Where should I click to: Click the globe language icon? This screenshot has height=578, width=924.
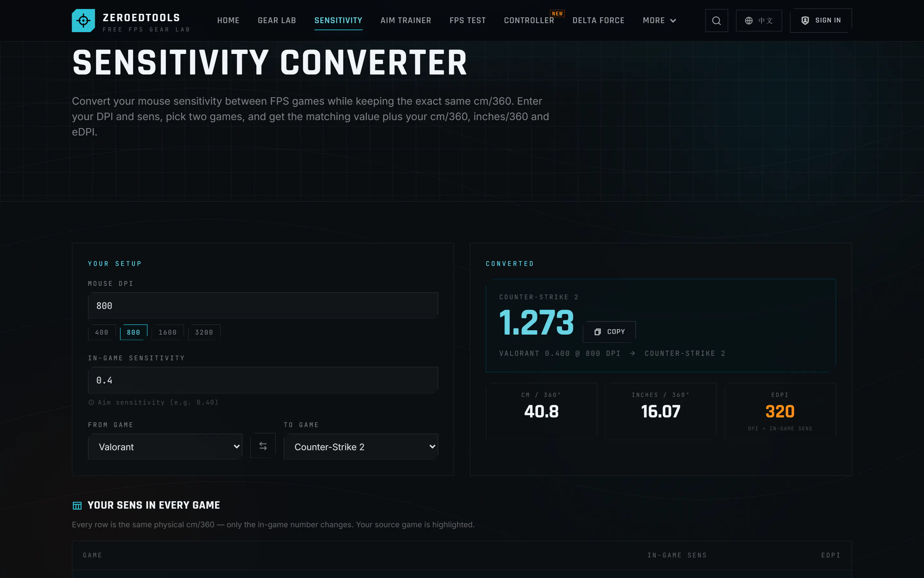point(749,21)
